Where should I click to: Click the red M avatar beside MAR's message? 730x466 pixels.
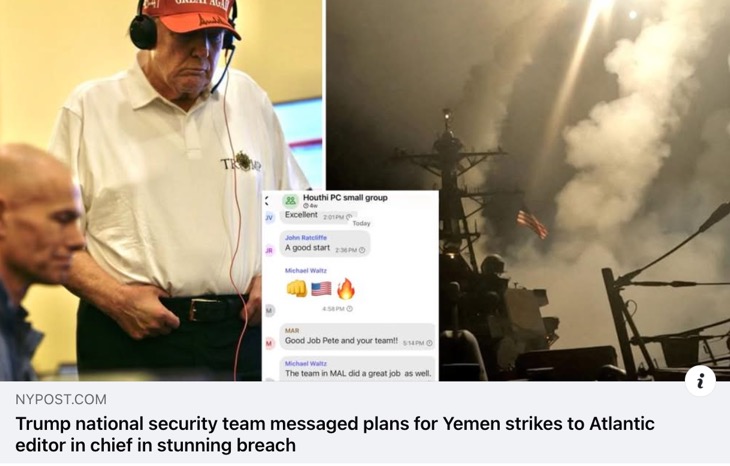tap(269, 343)
